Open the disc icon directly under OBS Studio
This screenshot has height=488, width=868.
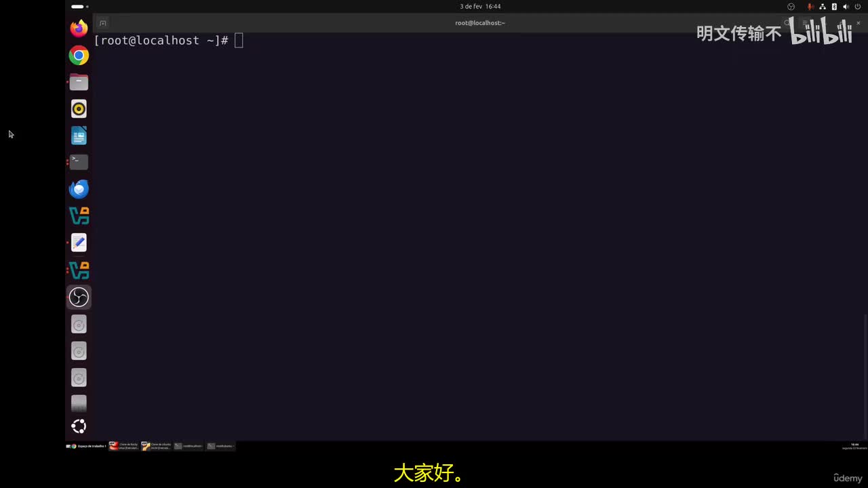click(x=79, y=325)
